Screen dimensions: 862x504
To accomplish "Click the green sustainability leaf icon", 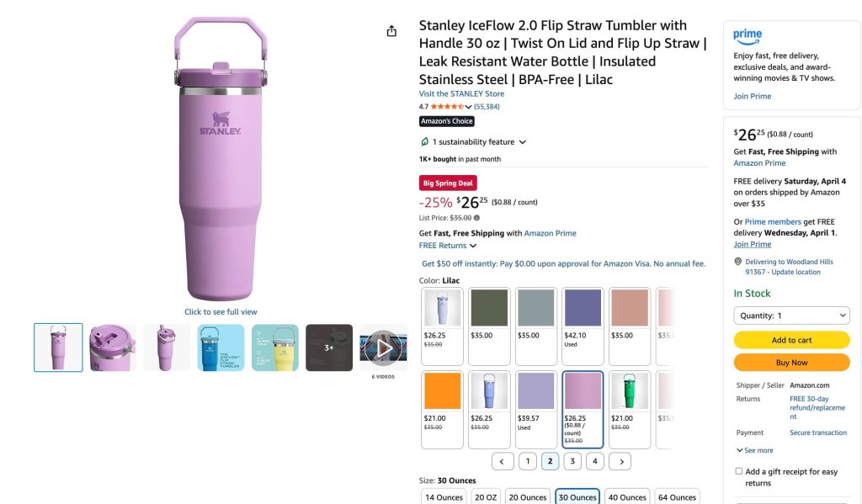I will [424, 142].
